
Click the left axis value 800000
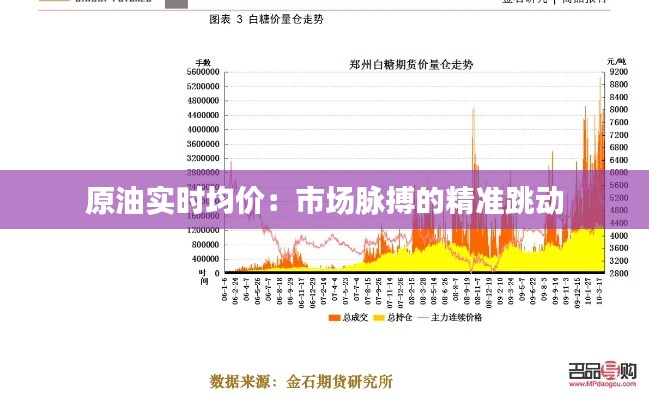click(205, 245)
